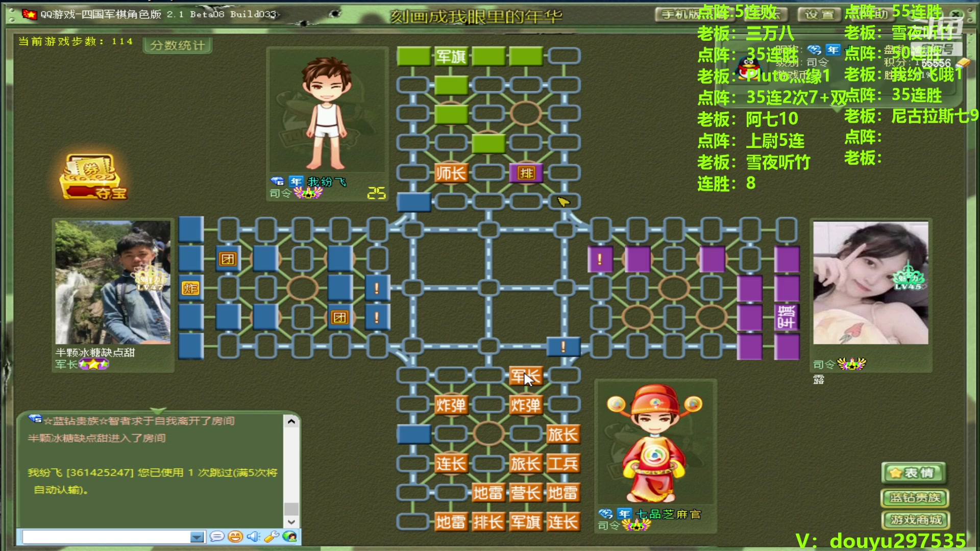The width and height of the screenshot is (980, 551).
Task: Click player name 半颗冰糖缺点甜
Action: [95, 353]
